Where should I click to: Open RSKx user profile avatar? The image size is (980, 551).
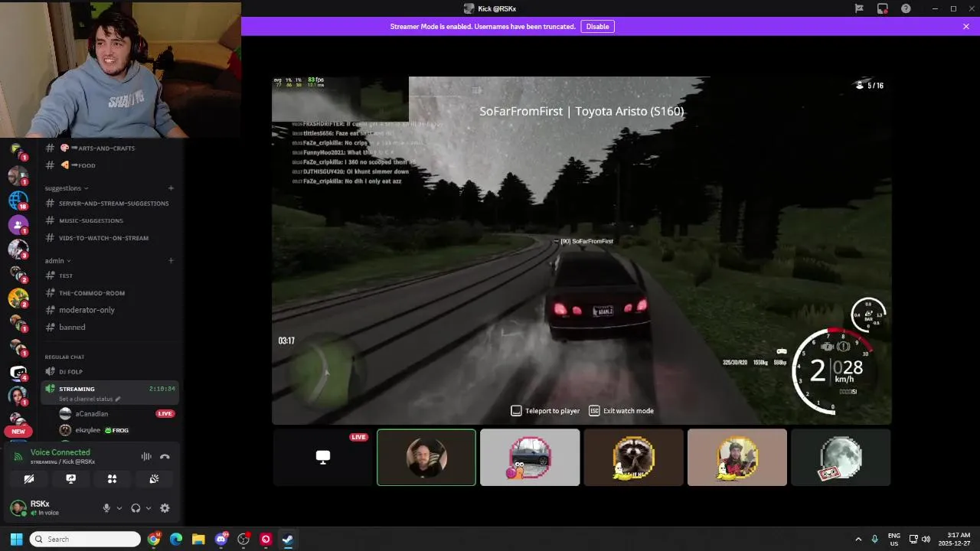click(18, 508)
